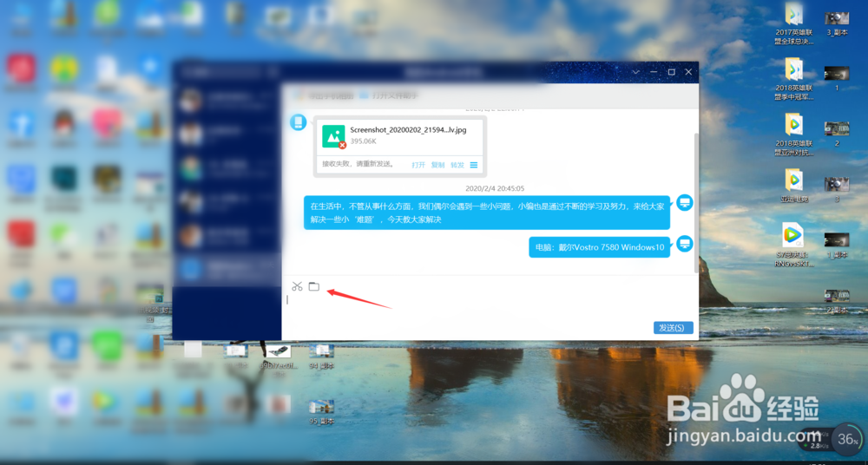The image size is (868, 465).
Task: Click the 接收失败，请重新发送。 status text
Action: click(358, 165)
